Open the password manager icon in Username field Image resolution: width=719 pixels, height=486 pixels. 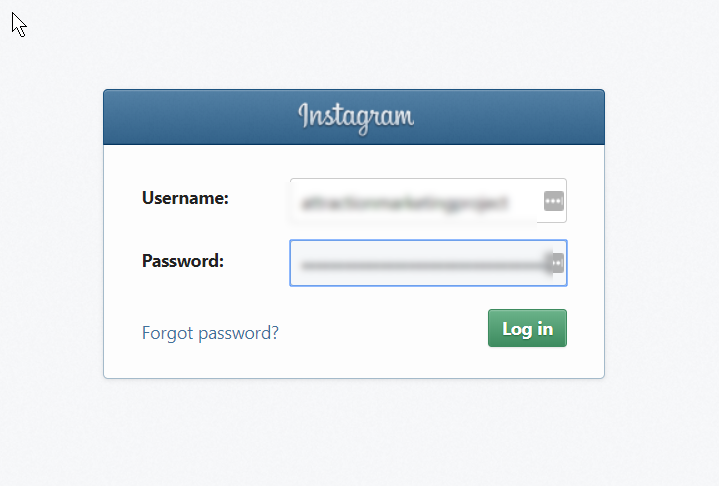(553, 201)
